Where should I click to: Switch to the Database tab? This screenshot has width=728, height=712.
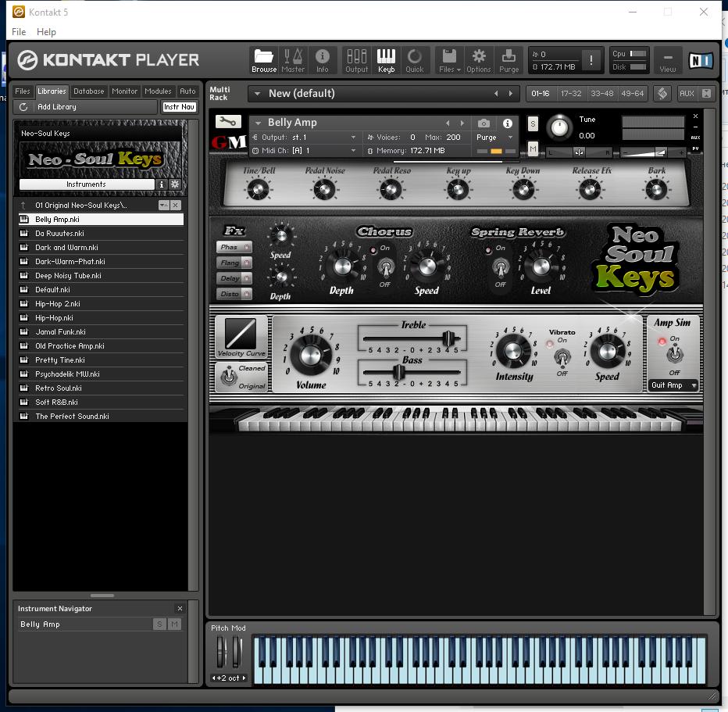click(x=89, y=91)
